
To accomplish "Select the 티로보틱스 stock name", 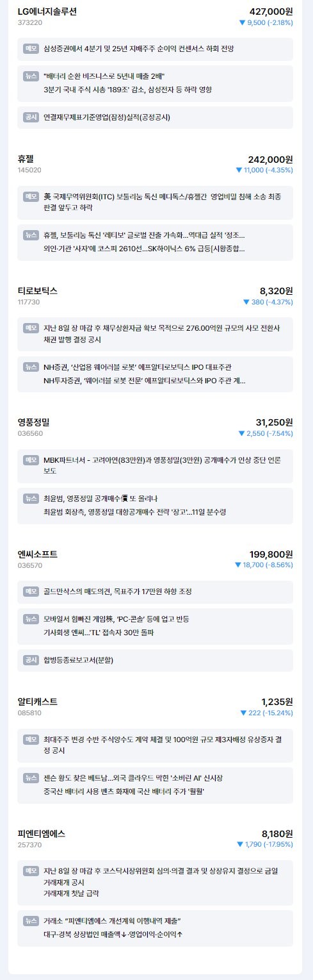I will click(x=38, y=290).
